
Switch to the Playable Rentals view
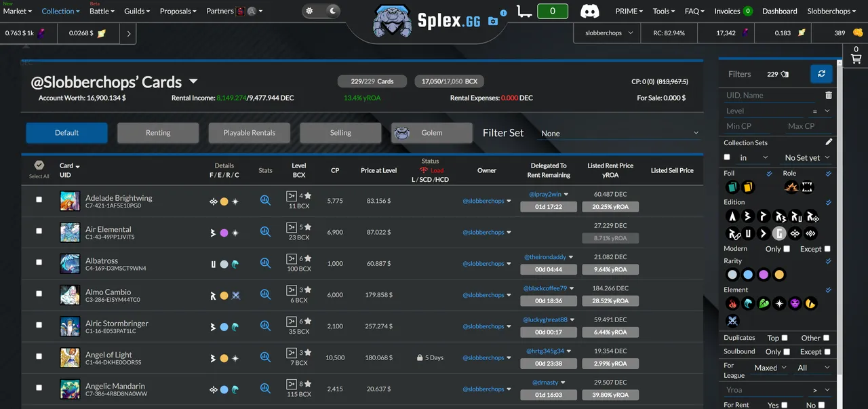[250, 133]
